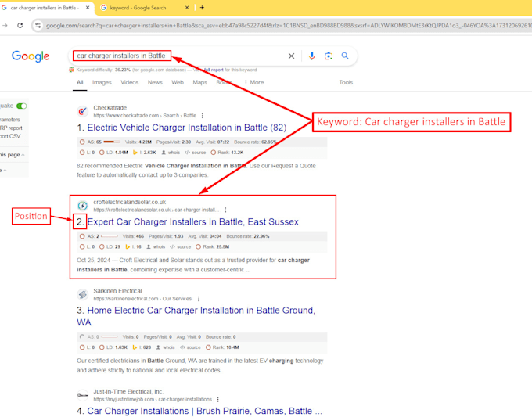Image resolution: width=532 pixels, height=417 pixels.
Task: Open 'Expert Car Charger Installers In Battle, East Sussex'
Action: (x=193, y=222)
